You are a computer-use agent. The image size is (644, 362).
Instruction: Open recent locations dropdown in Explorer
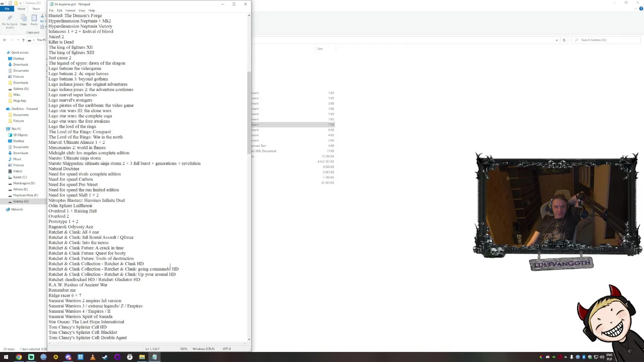pos(18,40)
